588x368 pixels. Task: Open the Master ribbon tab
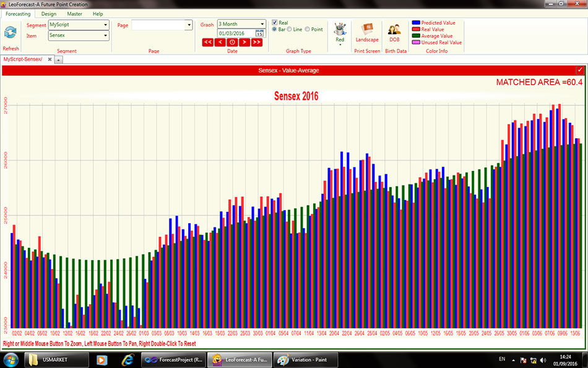[x=75, y=14]
